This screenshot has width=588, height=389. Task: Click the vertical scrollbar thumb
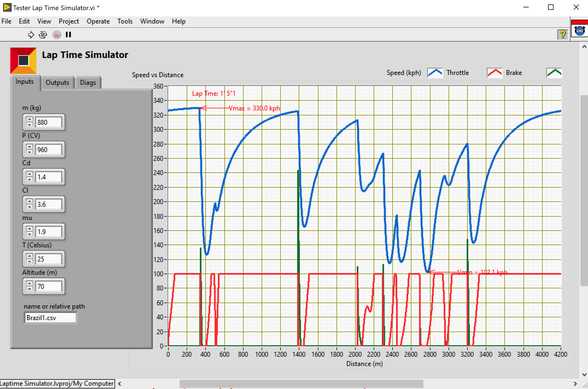pyautogui.click(x=584, y=190)
